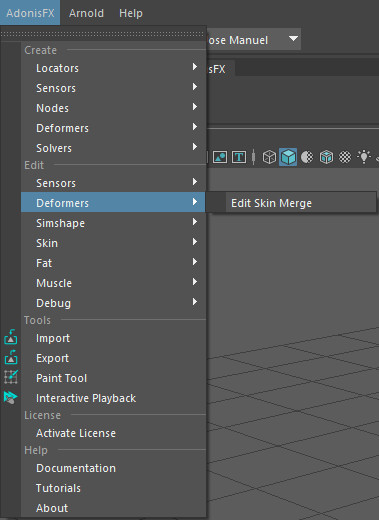Viewport: 379px width, 520px height.
Task: Click the Paint Tool icon
Action: pyautogui.click(x=11, y=377)
